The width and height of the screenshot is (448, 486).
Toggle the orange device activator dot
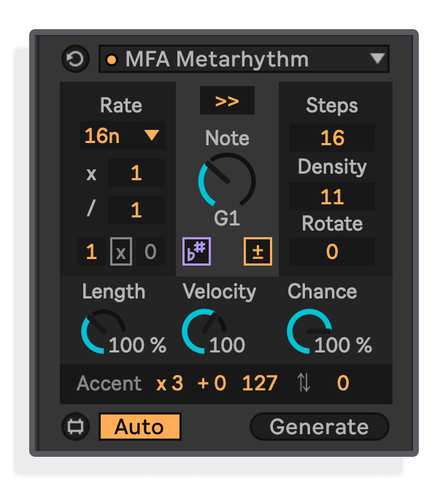click(x=112, y=60)
